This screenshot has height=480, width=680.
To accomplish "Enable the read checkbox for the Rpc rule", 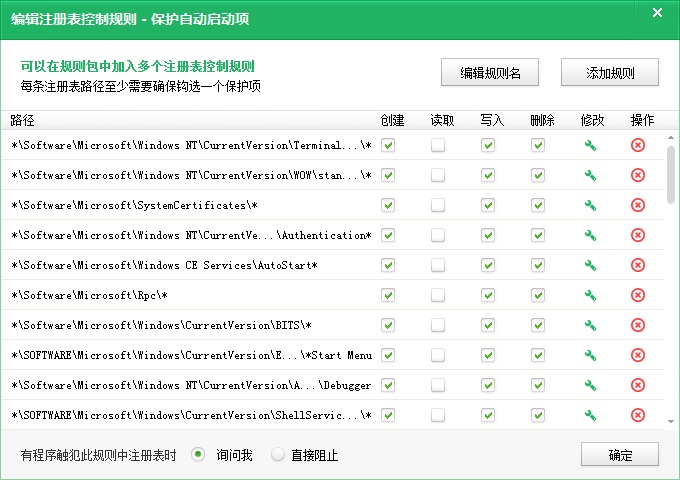I will pyautogui.click(x=438, y=296).
